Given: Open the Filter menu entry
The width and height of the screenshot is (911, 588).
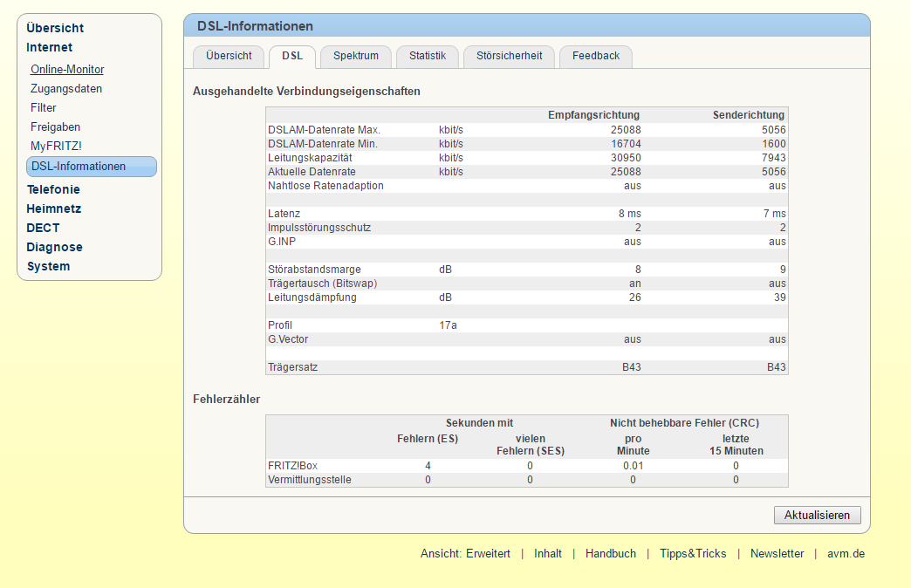Looking at the screenshot, I should (44, 107).
